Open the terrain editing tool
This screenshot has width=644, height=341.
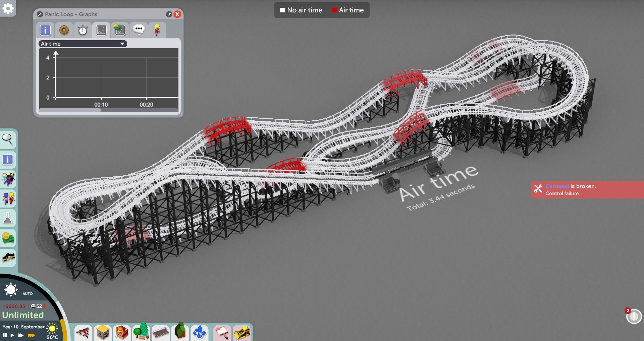click(180, 331)
